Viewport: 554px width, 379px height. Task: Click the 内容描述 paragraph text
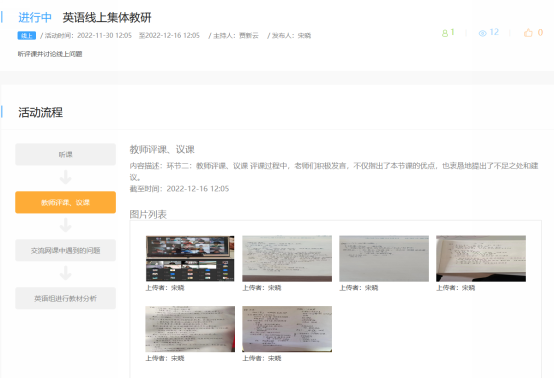click(334, 171)
